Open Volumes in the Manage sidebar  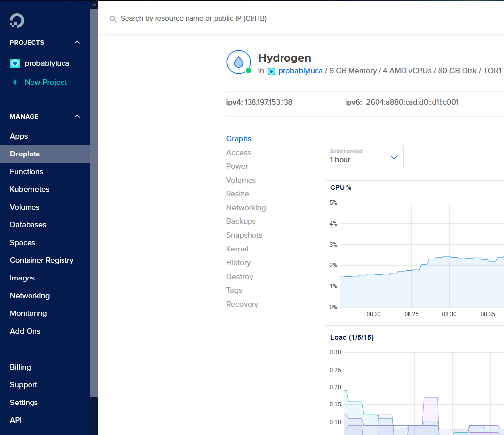45,207
